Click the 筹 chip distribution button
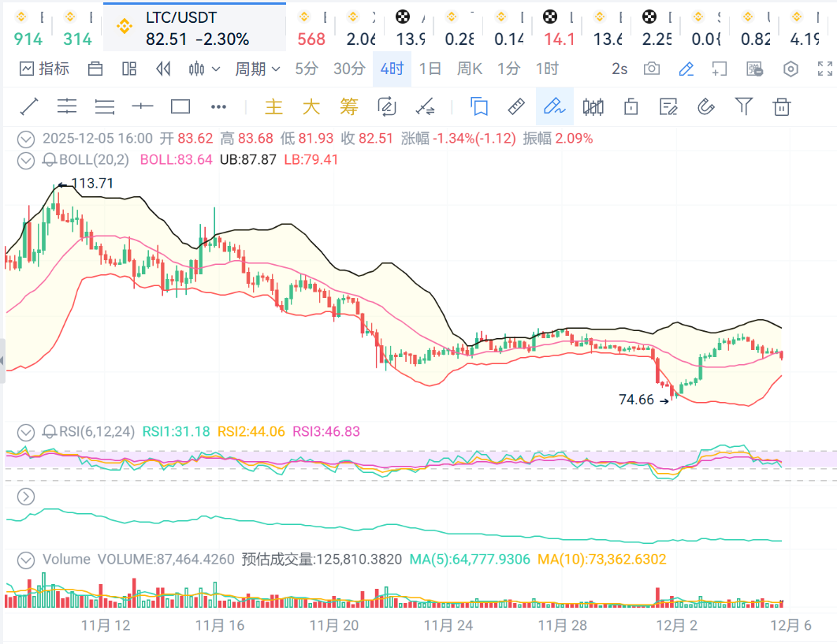The height and width of the screenshot is (644, 837). [349, 106]
